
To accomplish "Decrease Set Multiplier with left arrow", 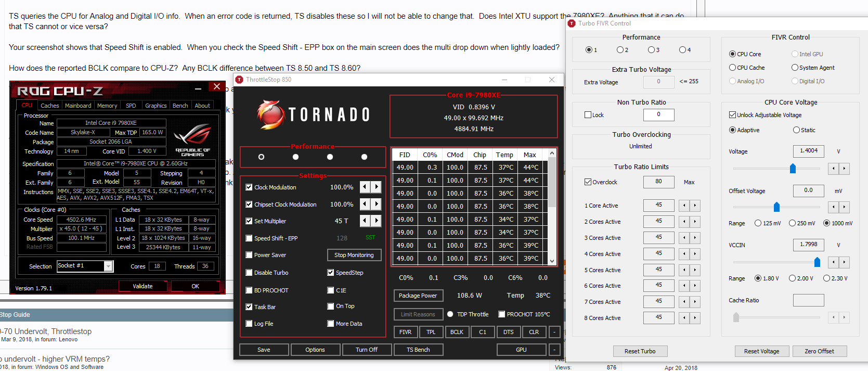I will tap(365, 221).
